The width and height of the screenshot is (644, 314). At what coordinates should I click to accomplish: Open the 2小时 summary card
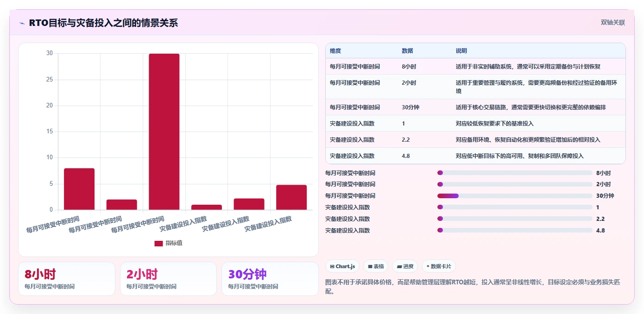[168, 279]
